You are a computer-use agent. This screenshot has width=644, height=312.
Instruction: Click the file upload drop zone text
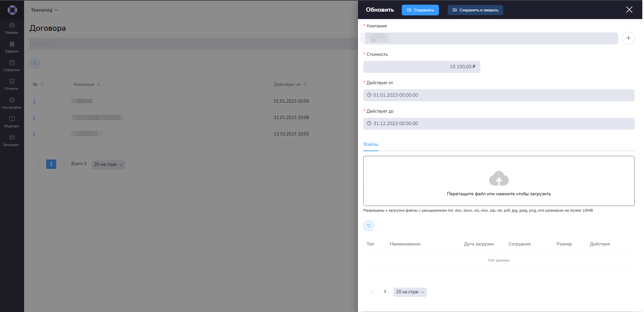pyautogui.click(x=499, y=194)
